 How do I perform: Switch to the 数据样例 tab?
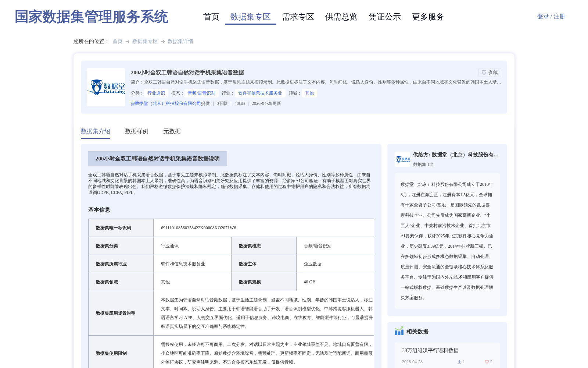click(137, 131)
